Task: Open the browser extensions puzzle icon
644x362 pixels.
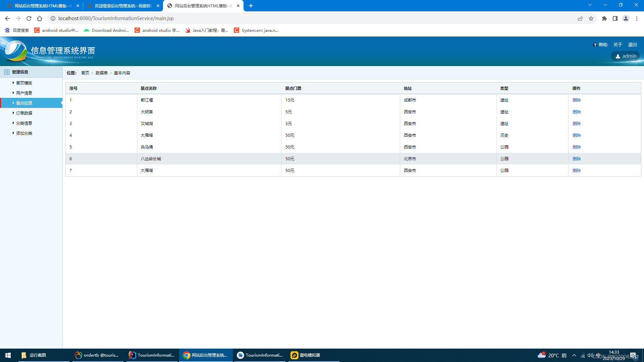Action: [x=604, y=18]
